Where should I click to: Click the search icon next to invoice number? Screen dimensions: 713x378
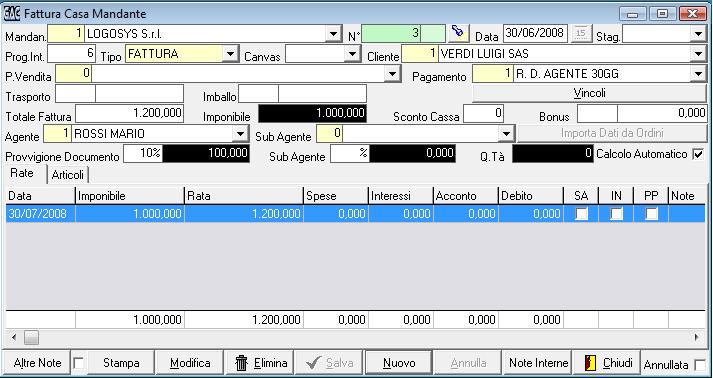[x=458, y=33]
